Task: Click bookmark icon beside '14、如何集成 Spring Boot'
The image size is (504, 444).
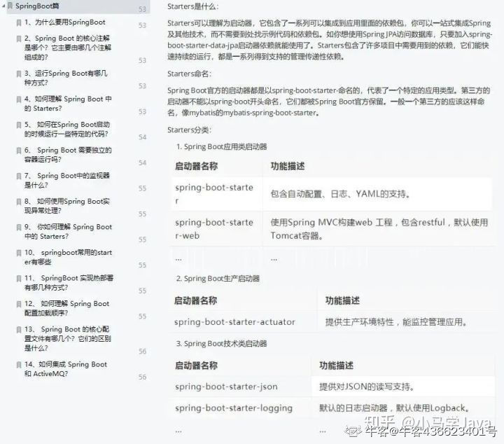Action: point(19,365)
